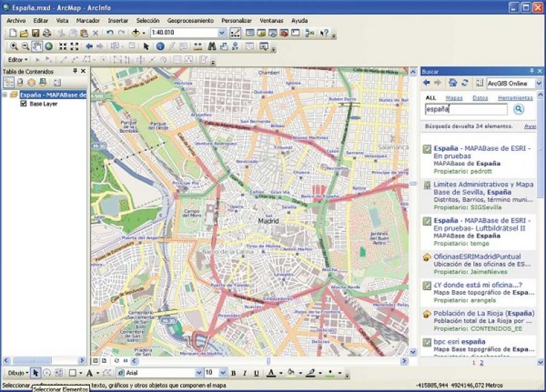This screenshot has width=546, height=392.
Task: Open the map scale 1:40.010 dropdown
Action: 221,33
